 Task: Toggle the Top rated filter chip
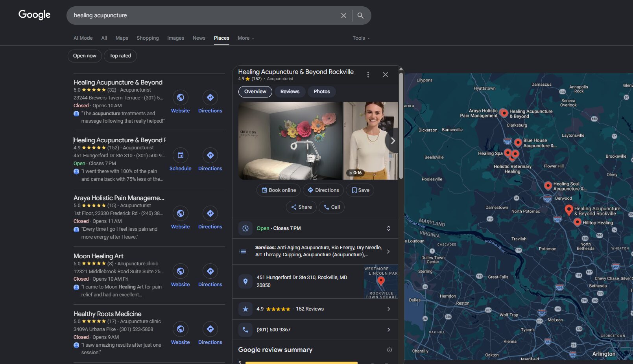[120, 56]
